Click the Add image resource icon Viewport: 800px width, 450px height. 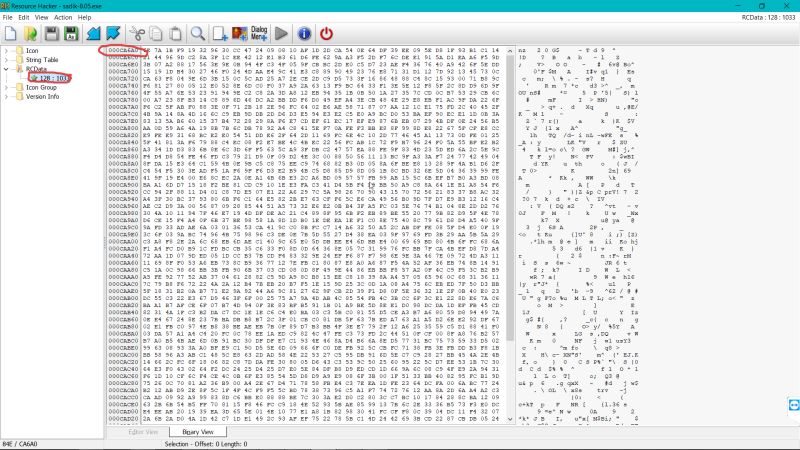tap(239, 34)
